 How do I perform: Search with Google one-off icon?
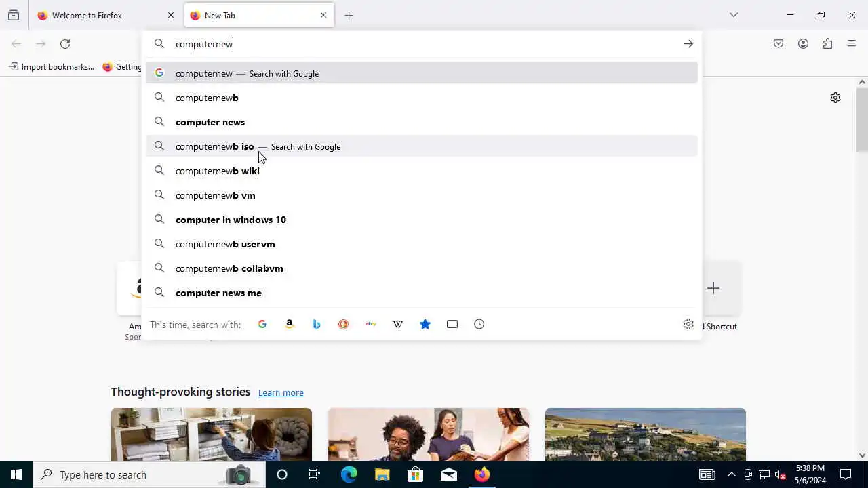pyautogui.click(x=262, y=324)
